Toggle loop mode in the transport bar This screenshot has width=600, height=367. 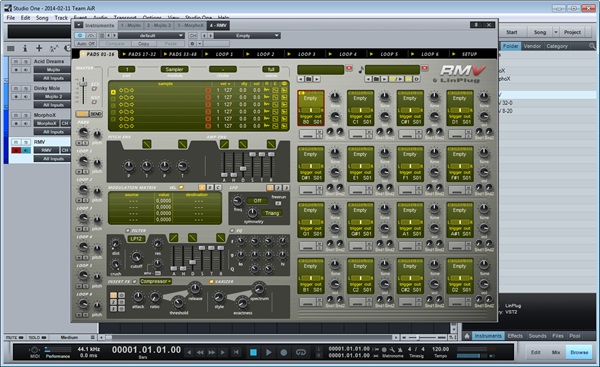click(301, 352)
